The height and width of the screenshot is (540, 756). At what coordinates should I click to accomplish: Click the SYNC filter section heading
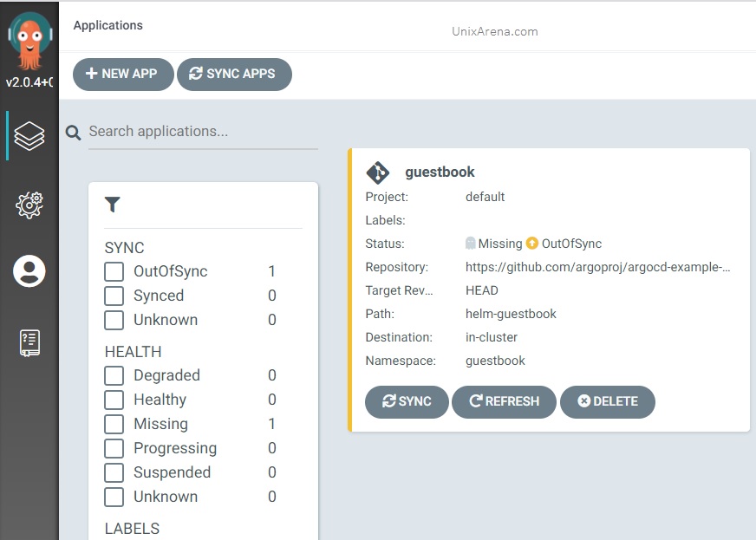tap(124, 248)
